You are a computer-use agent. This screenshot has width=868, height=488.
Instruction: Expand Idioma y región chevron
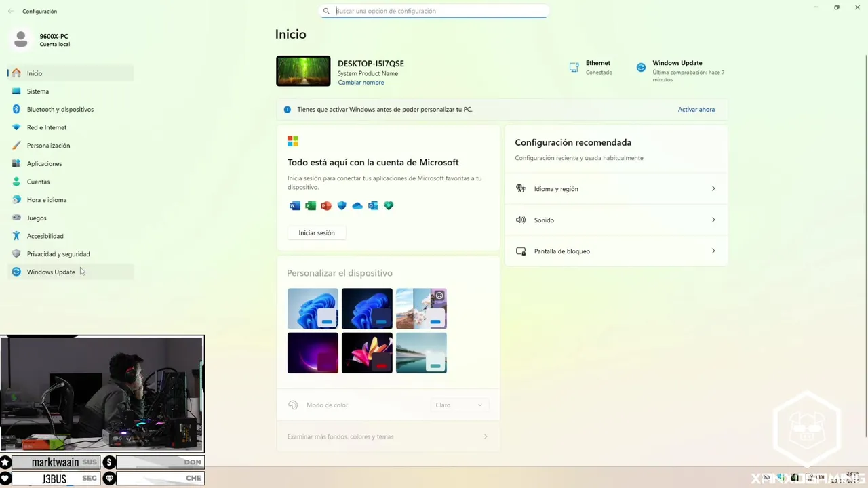[713, 188]
